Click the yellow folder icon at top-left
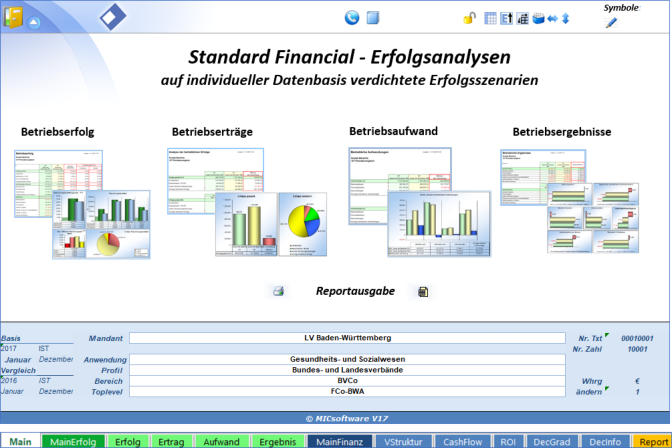672x448 pixels. (x=13, y=19)
